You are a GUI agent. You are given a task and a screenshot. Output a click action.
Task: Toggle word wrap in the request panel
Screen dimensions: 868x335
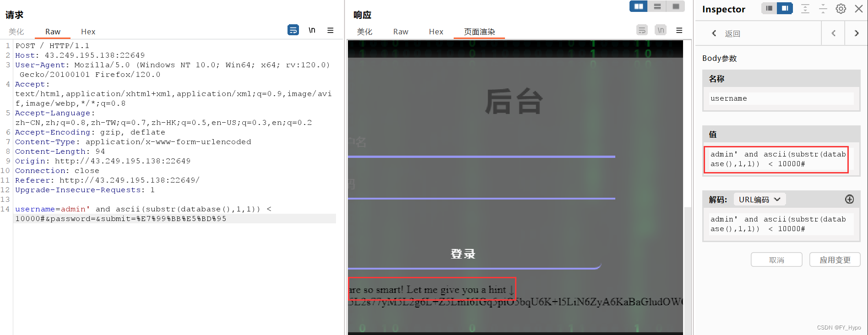(293, 30)
